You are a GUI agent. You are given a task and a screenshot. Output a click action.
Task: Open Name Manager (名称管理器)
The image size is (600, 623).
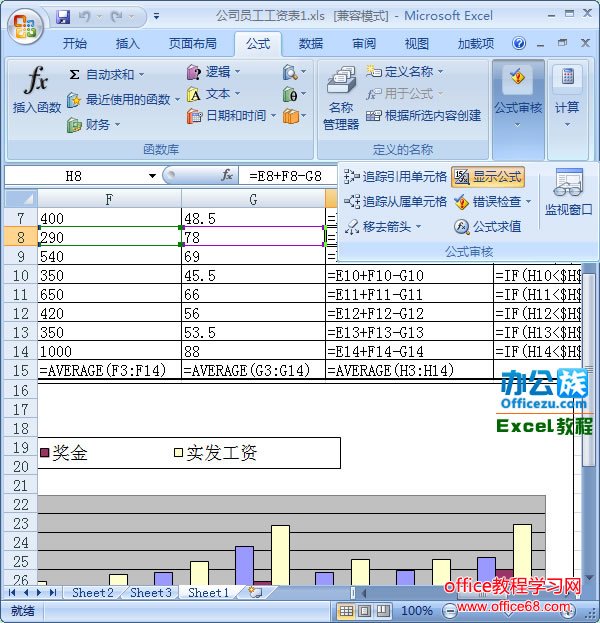(x=341, y=99)
